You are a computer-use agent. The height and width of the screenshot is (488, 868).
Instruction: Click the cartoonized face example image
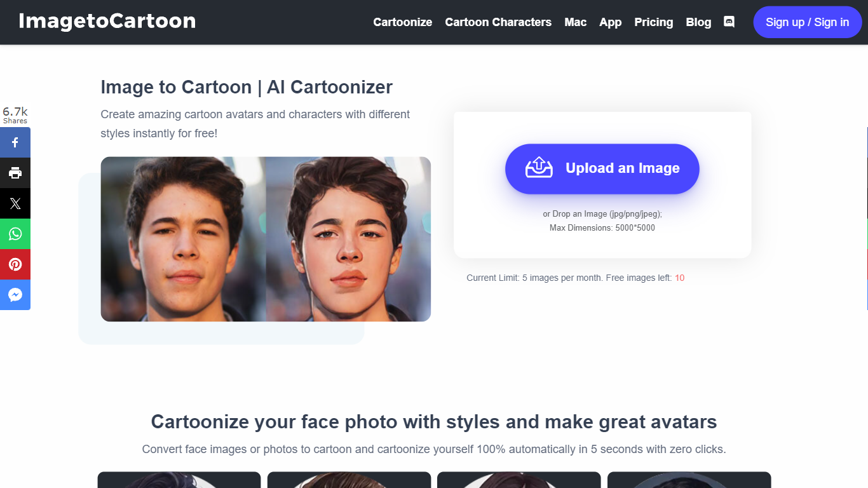click(348, 239)
